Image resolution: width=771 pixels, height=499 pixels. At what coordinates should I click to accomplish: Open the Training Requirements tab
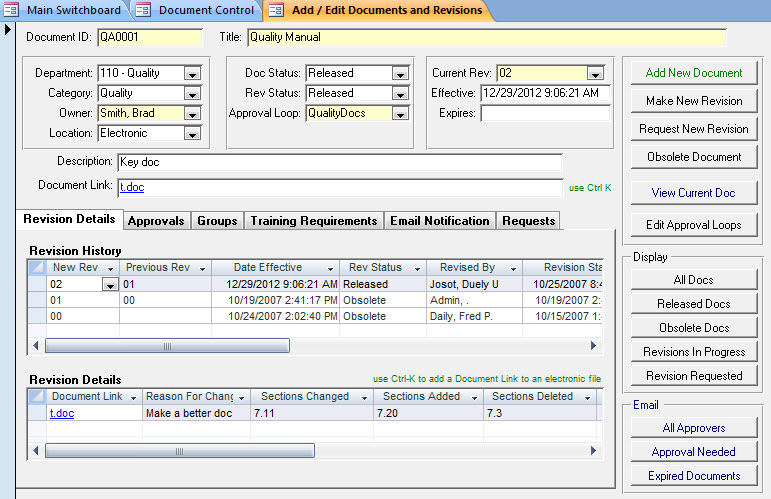313,221
